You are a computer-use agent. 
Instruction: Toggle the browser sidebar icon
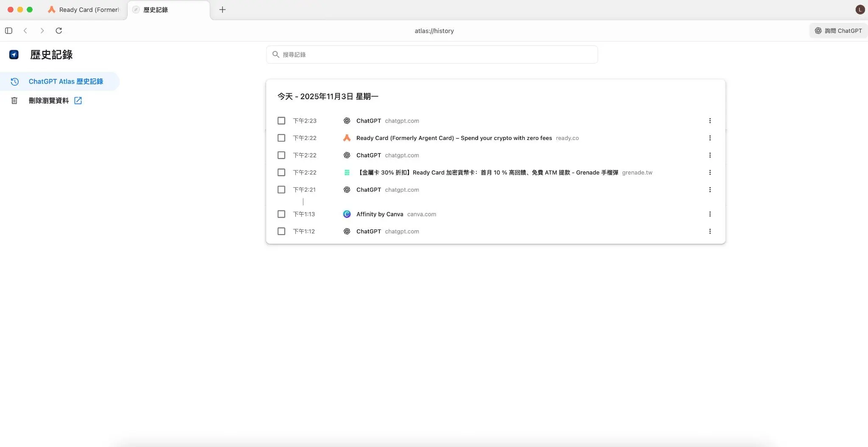8,31
